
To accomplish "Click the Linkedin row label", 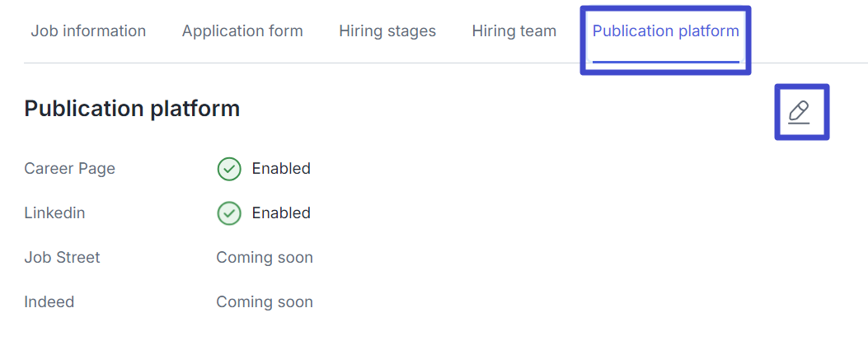I will 54,212.
